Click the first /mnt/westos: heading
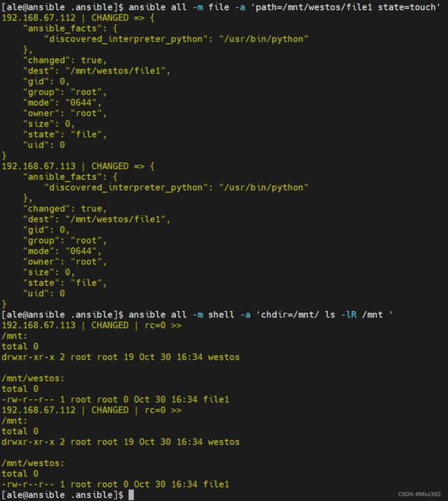The image size is (448, 501). click(x=33, y=378)
